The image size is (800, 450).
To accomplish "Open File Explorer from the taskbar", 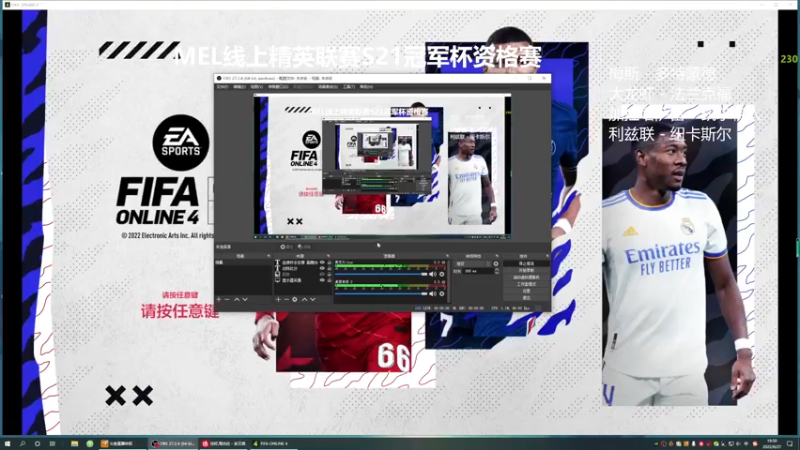I will coord(74,443).
